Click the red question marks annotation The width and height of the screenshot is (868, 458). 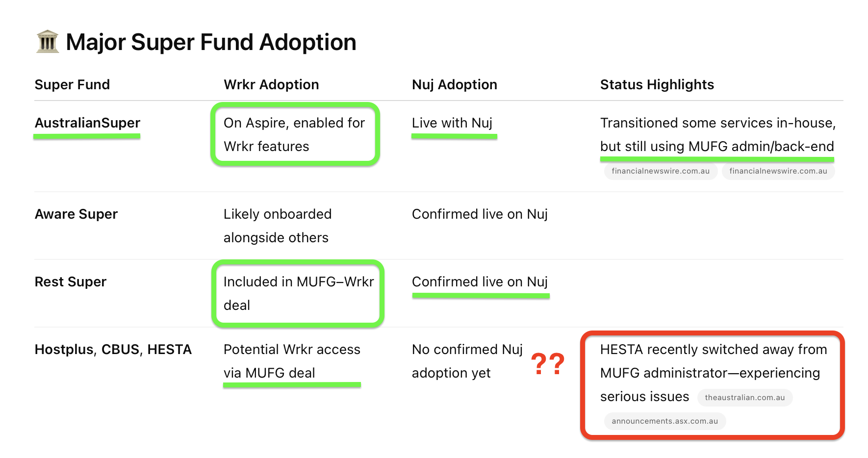(x=548, y=364)
